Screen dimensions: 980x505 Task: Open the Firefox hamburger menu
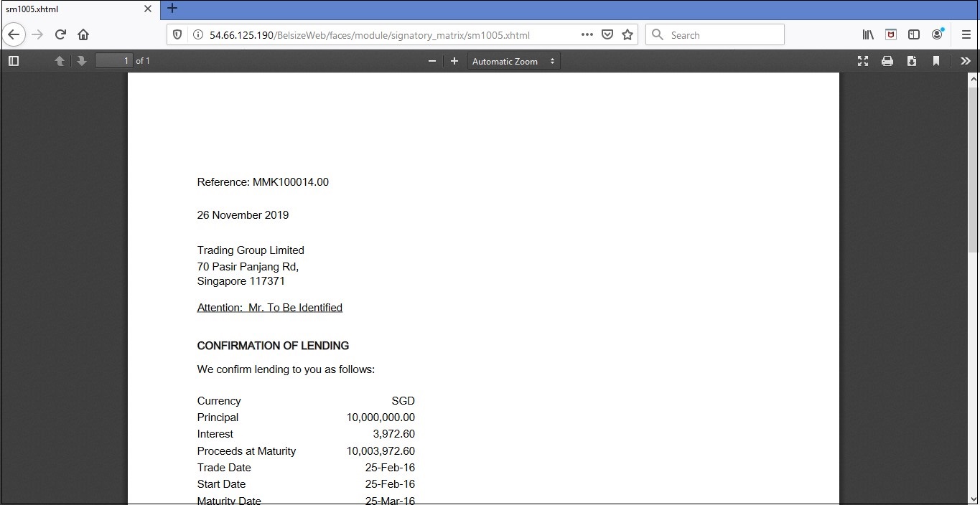coord(966,34)
